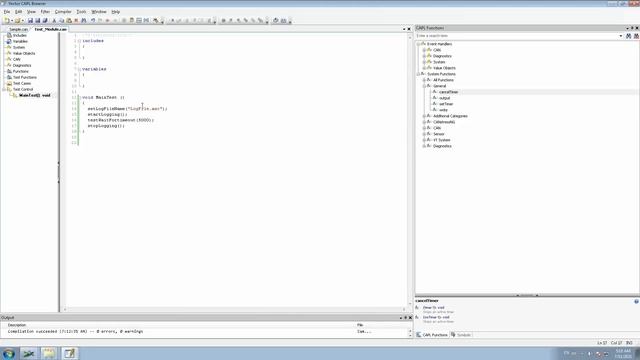This screenshot has width=640, height=360.
Task: Select Value Objects in the navigator tree
Action: click(x=23, y=53)
